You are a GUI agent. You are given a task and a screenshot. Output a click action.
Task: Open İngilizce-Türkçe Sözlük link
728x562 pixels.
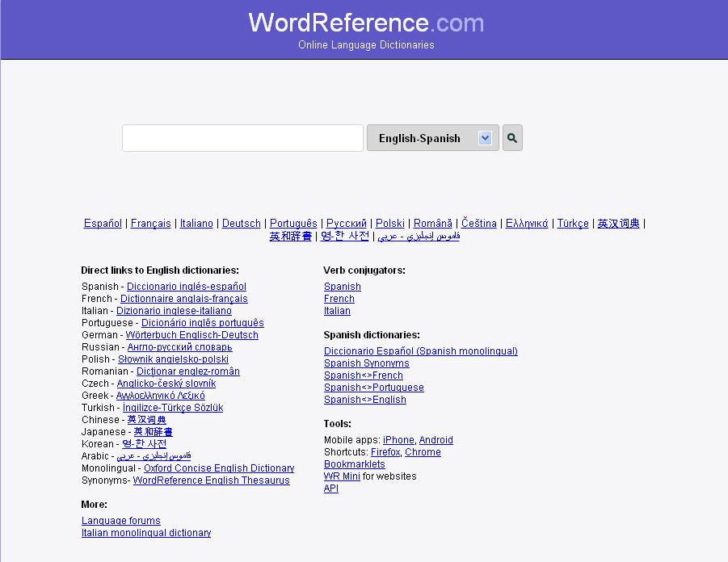point(173,408)
